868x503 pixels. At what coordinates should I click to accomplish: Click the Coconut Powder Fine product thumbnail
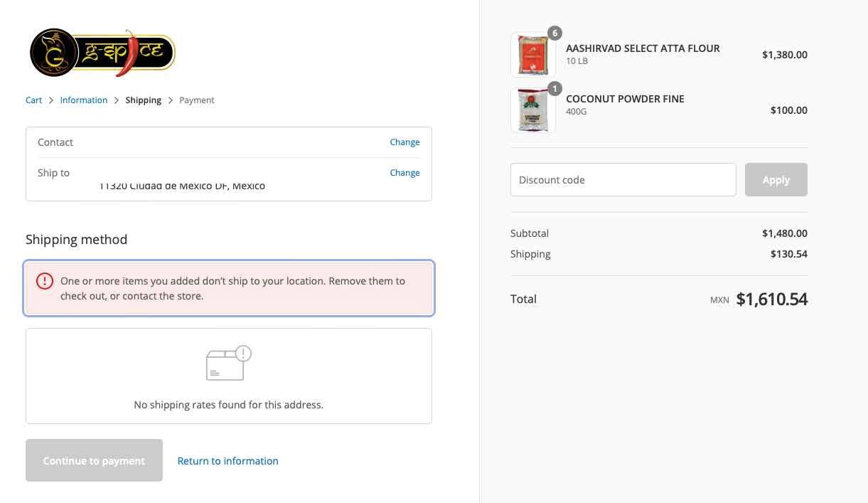[x=532, y=110]
